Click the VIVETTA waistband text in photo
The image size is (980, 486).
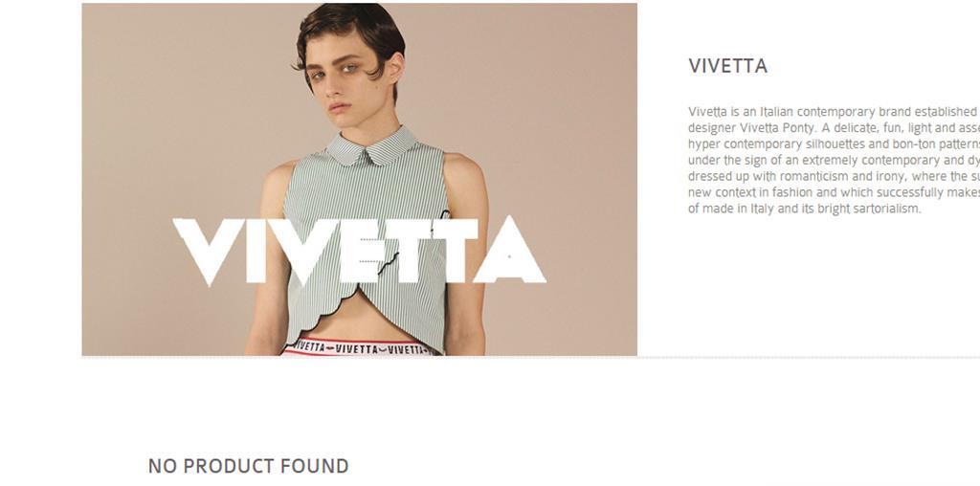tap(360, 348)
